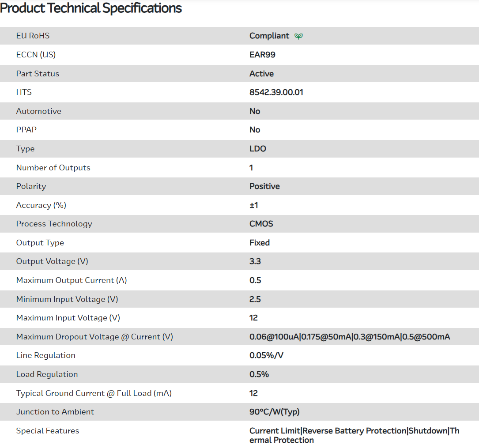The image size is (479, 448).
Task: Click the Product Technical Specifications heading
Action: (91, 8)
